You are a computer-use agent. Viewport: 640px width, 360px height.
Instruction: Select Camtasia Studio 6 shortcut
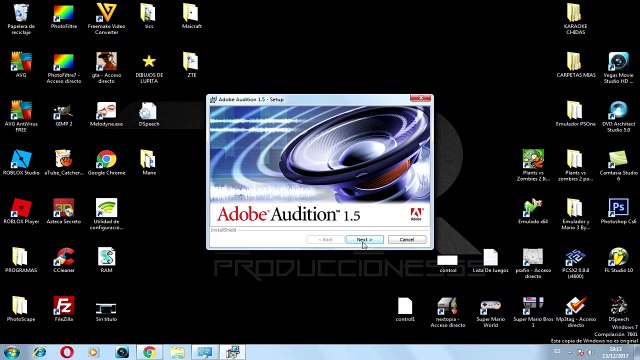tap(618, 165)
